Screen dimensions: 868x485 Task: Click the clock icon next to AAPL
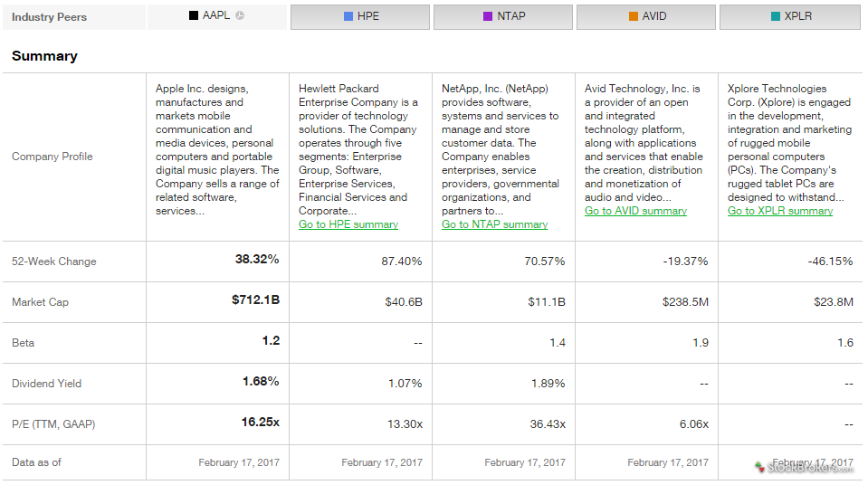pos(240,15)
